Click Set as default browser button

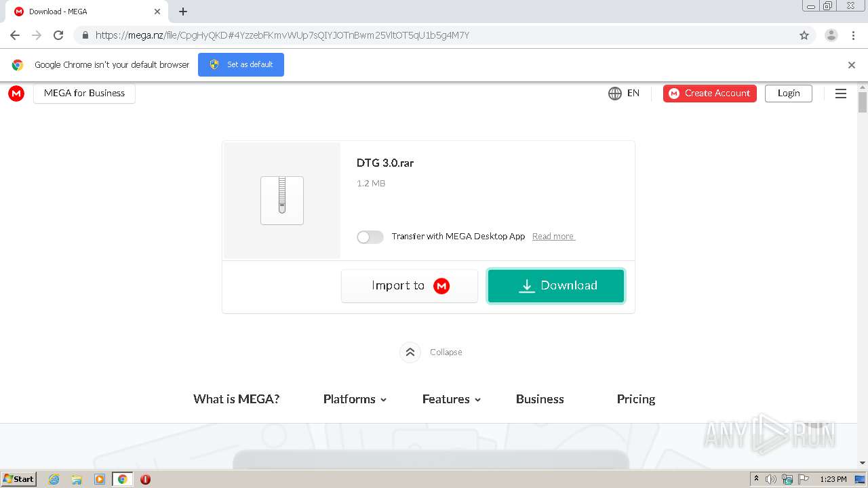(241, 64)
